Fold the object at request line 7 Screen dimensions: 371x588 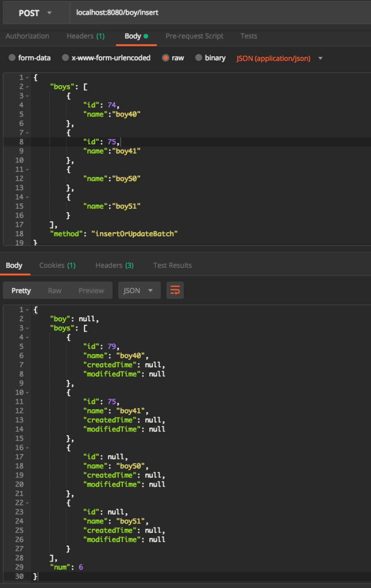[27, 133]
